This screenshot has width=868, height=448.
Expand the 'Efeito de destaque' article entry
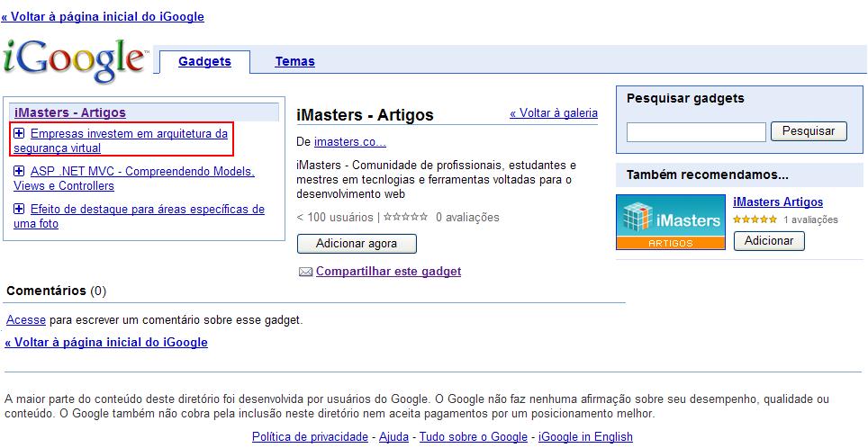pyautogui.click(x=20, y=209)
